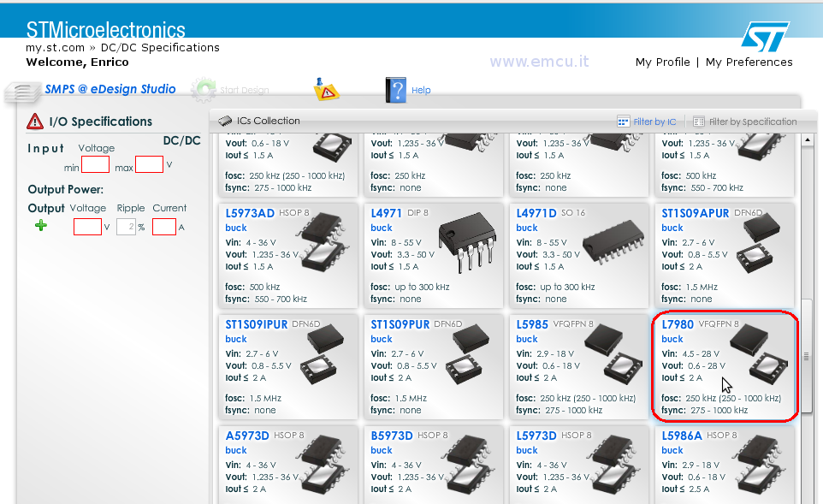Click the SMPS eDesign Studio papers icon
The width and height of the screenshot is (823, 504).
tap(22, 92)
